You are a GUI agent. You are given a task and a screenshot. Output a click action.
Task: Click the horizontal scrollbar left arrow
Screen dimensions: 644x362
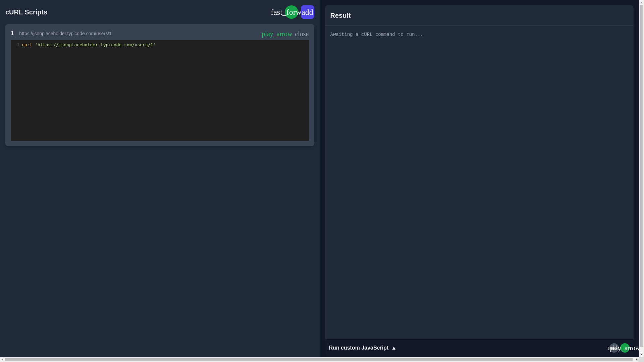[x=2, y=359]
